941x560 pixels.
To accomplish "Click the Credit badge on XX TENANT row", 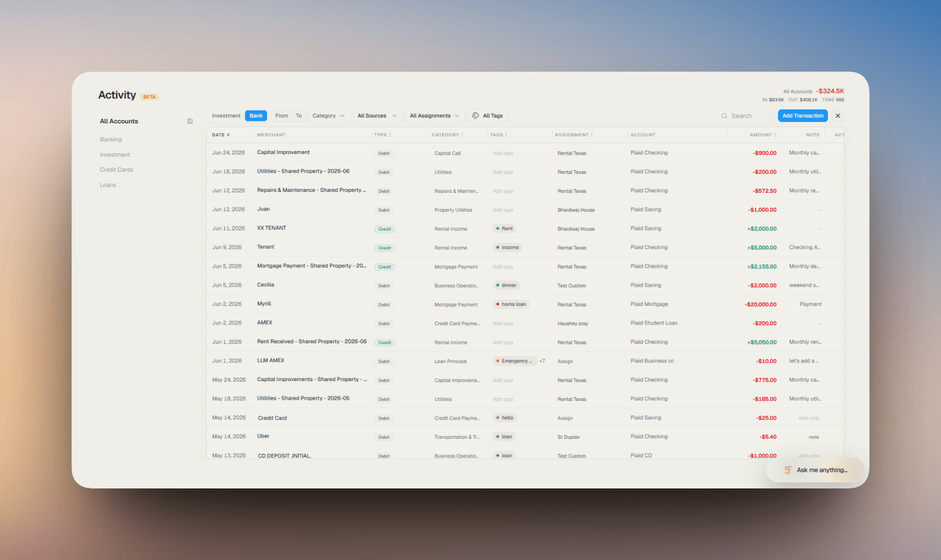I will (385, 229).
